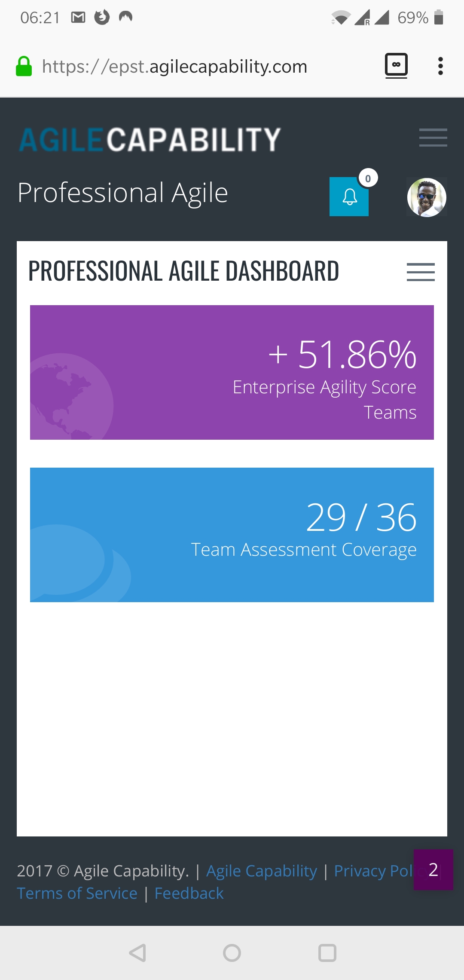Screen dimensions: 464x980
Task: Select the Professional Agile heading
Action: coord(122,193)
